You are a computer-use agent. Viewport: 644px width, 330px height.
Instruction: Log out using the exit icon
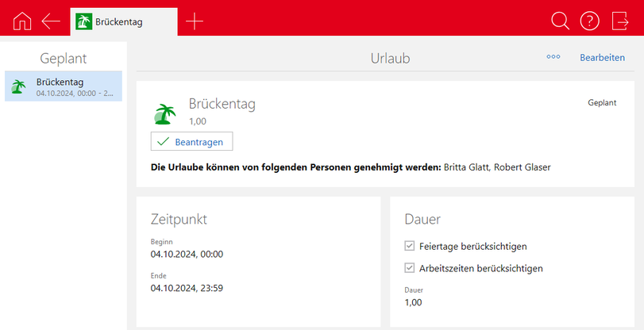click(620, 21)
